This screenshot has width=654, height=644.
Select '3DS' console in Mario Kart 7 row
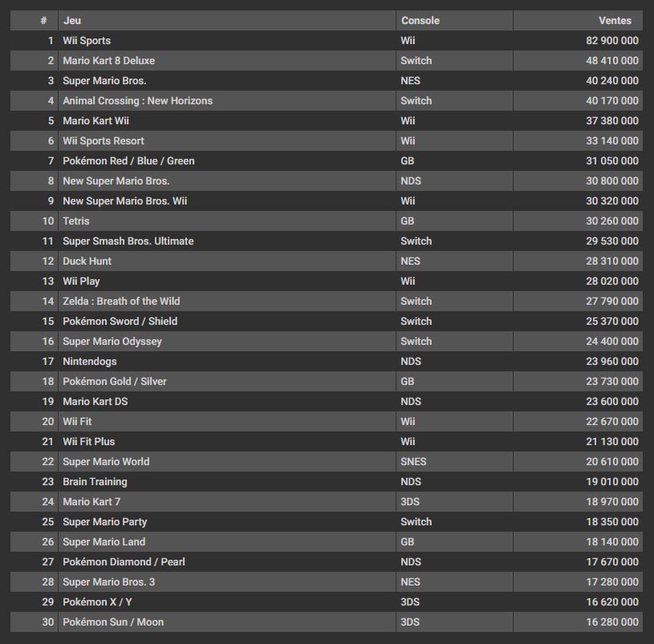(x=410, y=501)
